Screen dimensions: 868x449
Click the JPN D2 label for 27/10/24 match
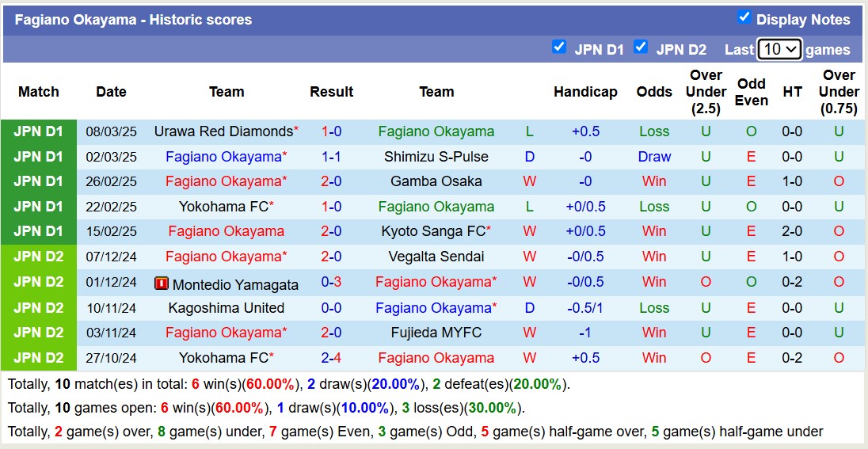[x=38, y=358]
